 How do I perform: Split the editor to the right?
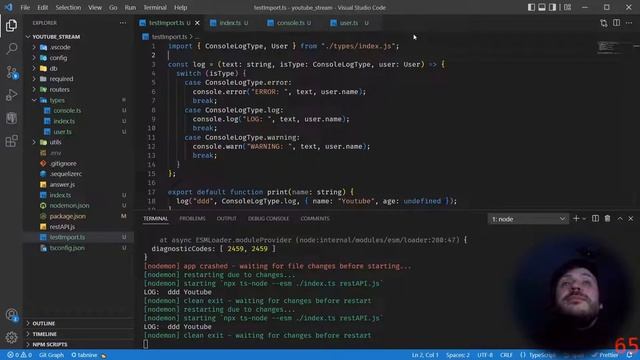point(616,23)
